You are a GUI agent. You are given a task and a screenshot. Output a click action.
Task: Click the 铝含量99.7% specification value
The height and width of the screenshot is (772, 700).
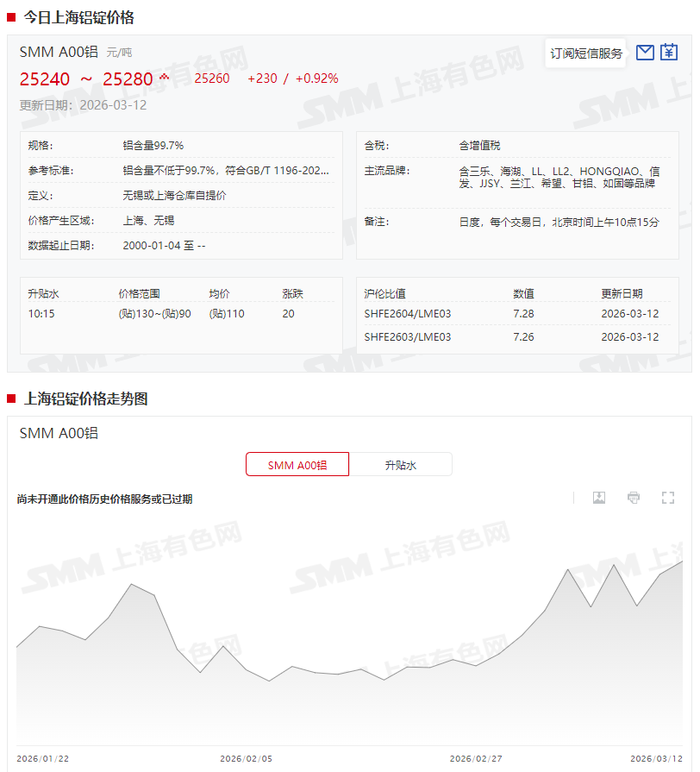[x=153, y=145]
